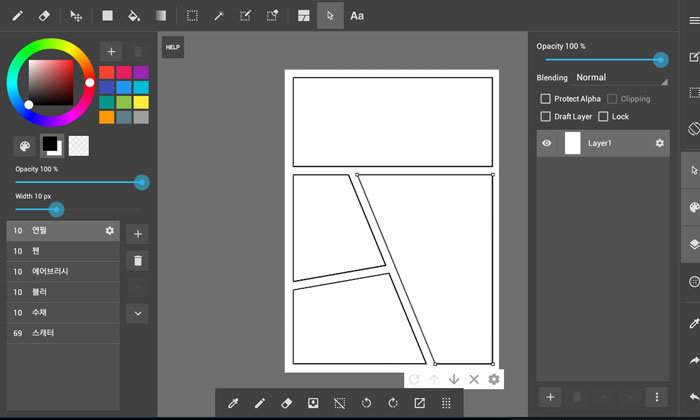Open layers panel from right sidebar
The height and width of the screenshot is (420, 700).
click(x=694, y=244)
